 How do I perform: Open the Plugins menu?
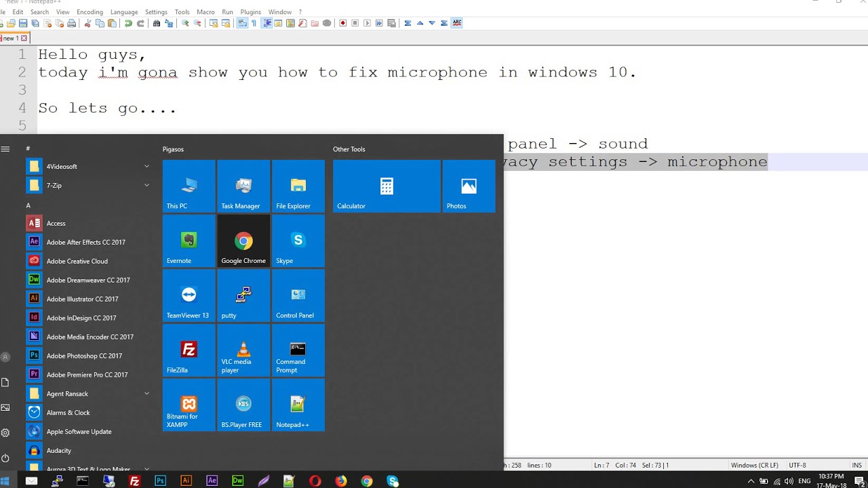coord(251,12)
